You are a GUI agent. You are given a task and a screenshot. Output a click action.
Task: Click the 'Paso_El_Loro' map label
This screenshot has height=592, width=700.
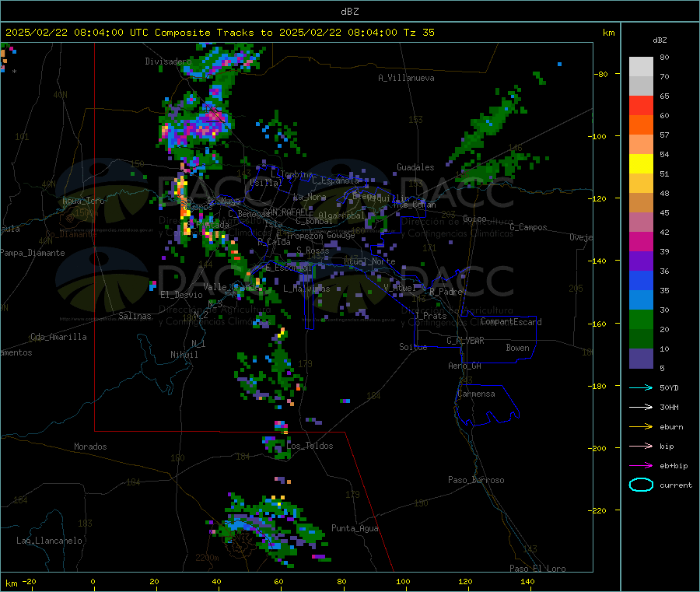click(537, 569)
